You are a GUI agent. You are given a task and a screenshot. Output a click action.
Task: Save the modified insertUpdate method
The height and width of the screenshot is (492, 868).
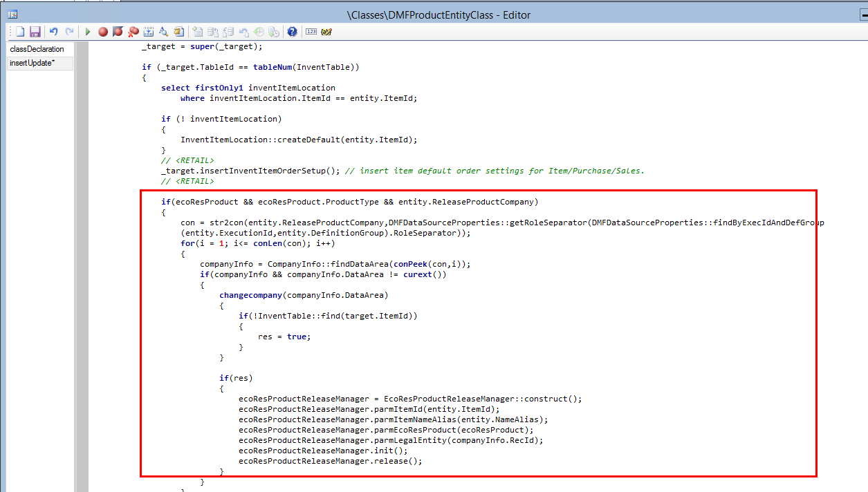36,31
